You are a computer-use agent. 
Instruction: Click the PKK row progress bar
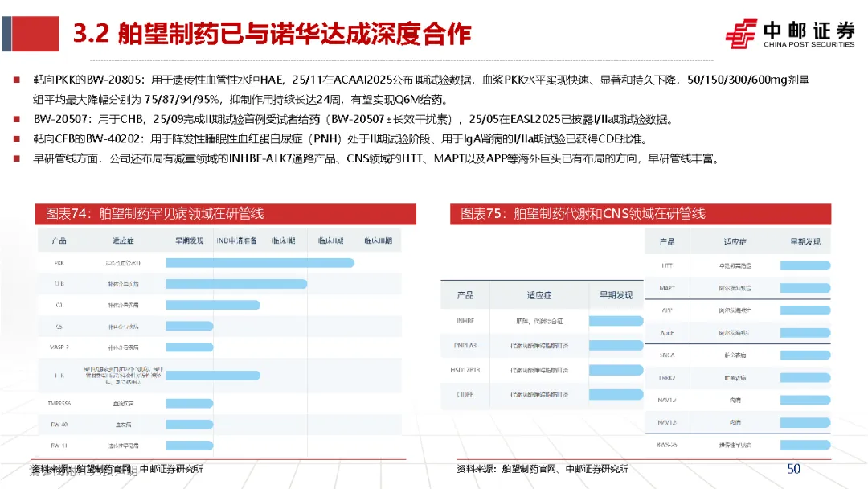click(260, 263)
